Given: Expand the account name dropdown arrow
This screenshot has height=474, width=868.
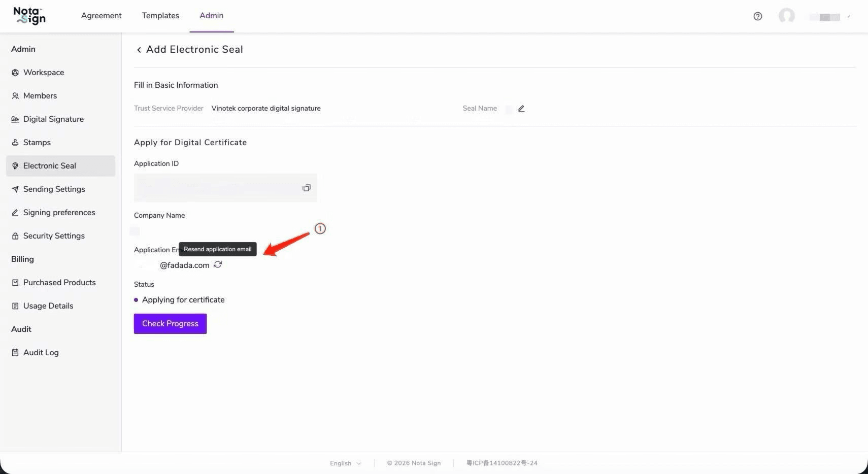Looking at the screenshot, I should tap(849, 16).
